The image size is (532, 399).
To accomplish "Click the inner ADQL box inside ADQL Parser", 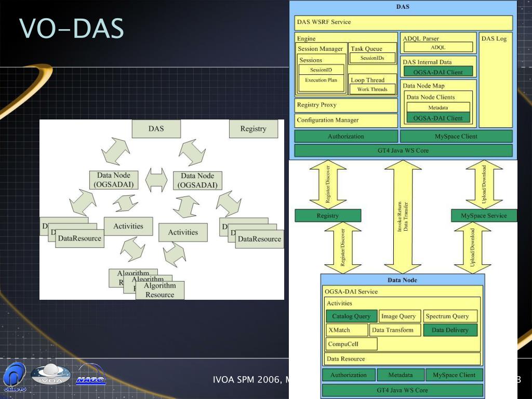I will 438,47.
